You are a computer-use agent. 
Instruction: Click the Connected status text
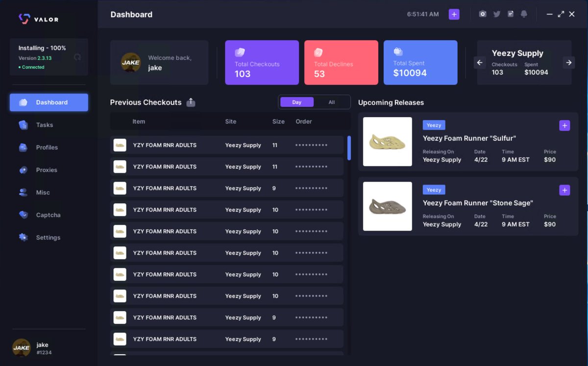tap(33, 67)
